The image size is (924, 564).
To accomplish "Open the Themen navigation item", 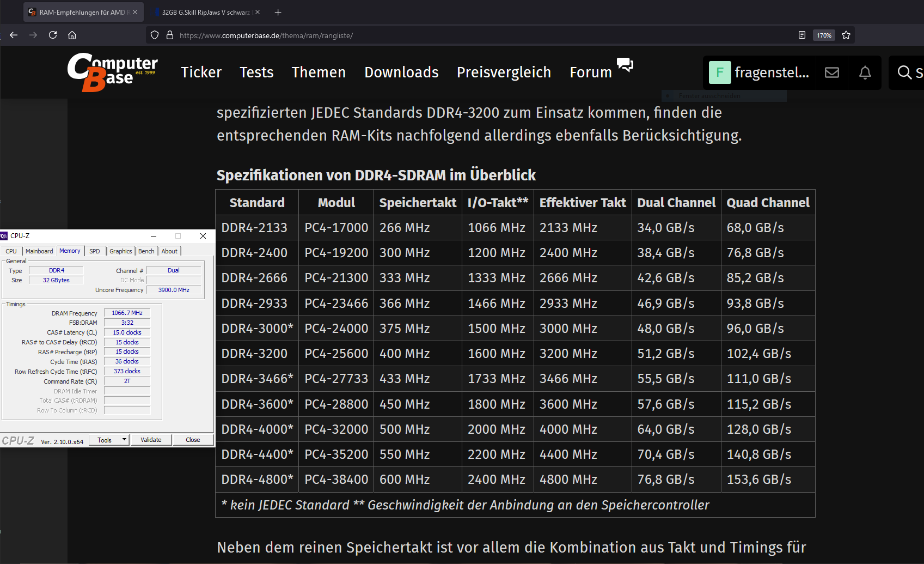I will pyautogui.click(x=319, y=72).
